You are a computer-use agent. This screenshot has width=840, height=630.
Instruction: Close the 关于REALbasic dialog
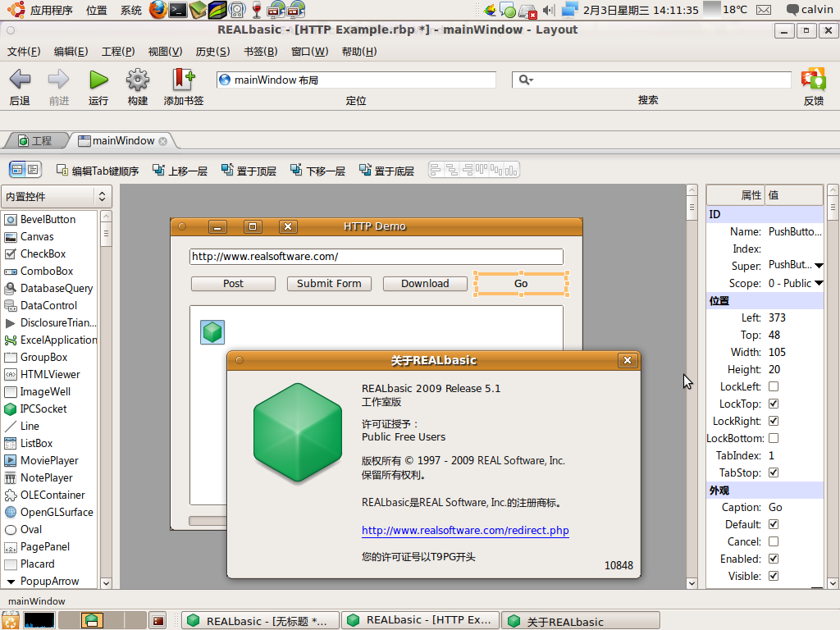pyautogui.click(x=628, y=360)
